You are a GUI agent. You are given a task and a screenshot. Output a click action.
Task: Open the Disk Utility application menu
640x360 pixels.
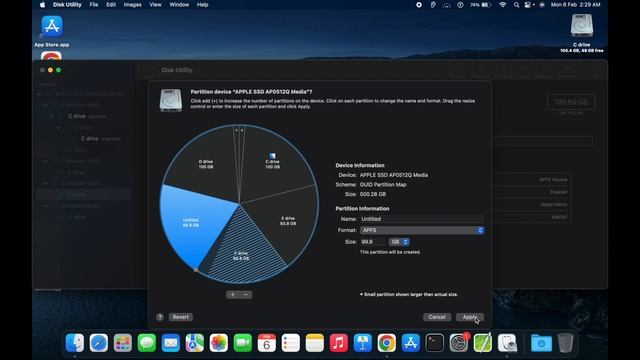point(67,5)
